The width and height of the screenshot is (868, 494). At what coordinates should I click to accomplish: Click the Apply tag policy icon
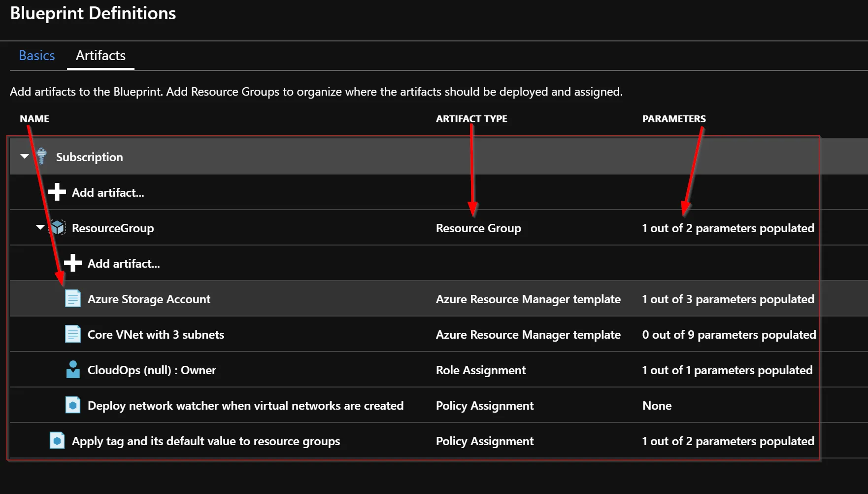[57, 440]
